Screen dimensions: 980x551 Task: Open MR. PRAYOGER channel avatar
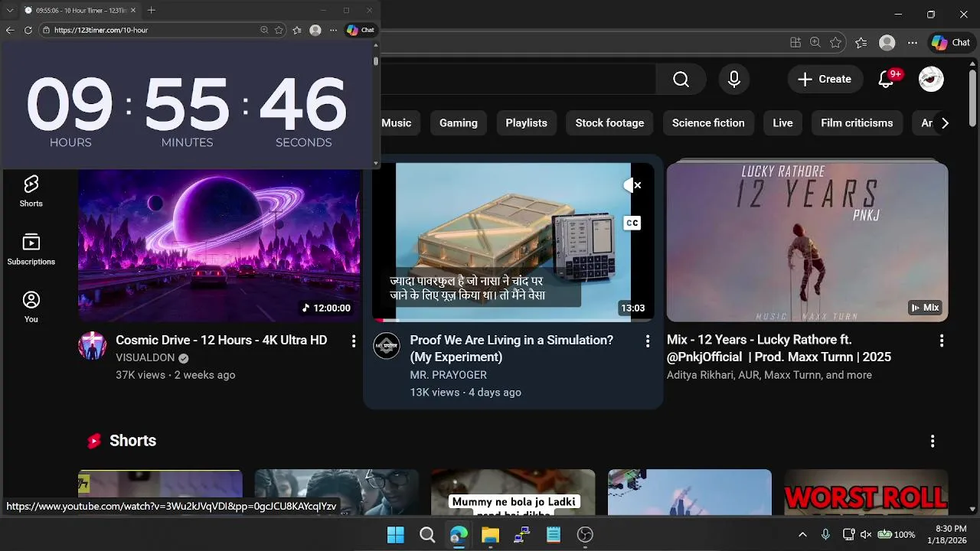(x=387, y=346)
